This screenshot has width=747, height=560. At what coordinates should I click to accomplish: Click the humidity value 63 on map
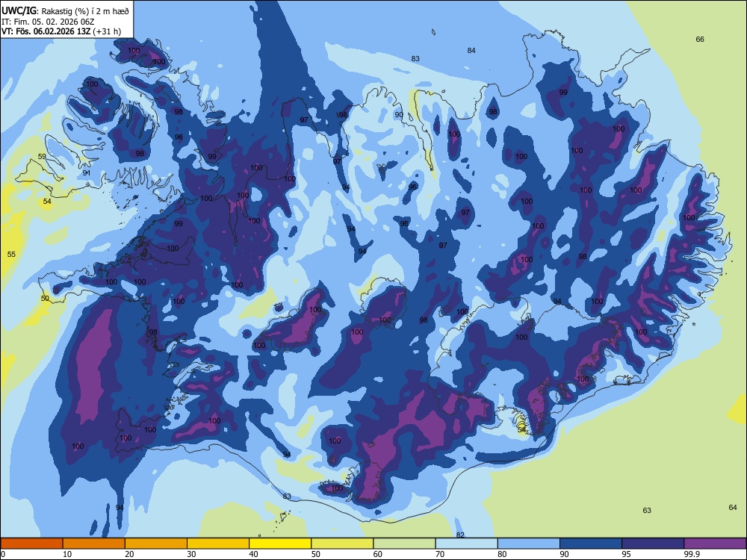tap(647, 510)
